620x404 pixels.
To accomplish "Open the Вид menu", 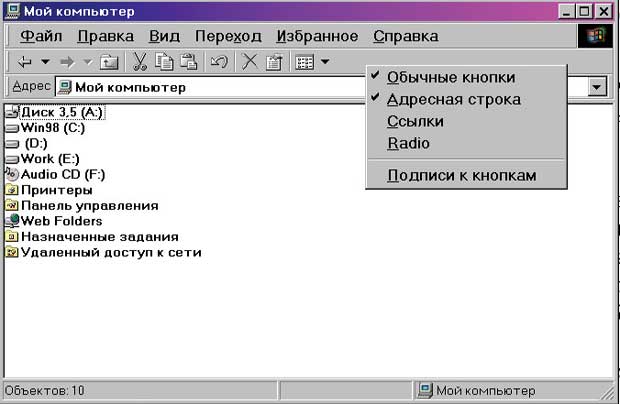I will pyautogui.click(x=164, y=36).
